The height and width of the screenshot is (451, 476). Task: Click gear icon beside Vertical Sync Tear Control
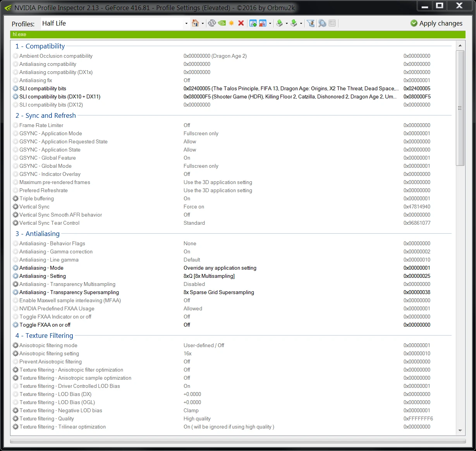click(15, 223)
